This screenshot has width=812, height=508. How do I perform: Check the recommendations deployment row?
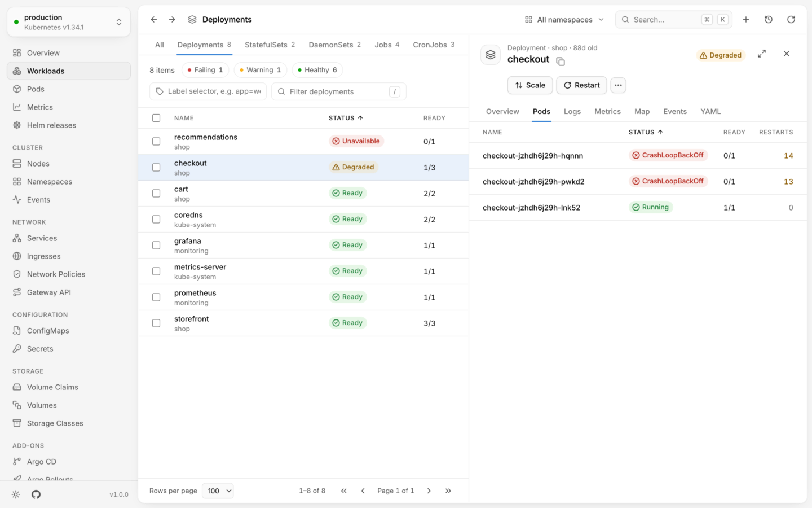156,142
